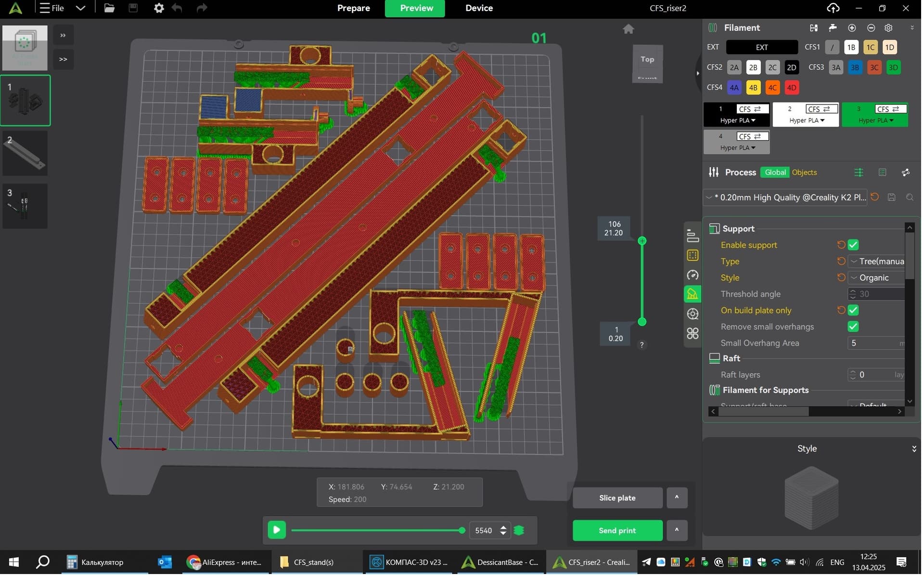Remove a filament with minus icon

coord(871,28)
